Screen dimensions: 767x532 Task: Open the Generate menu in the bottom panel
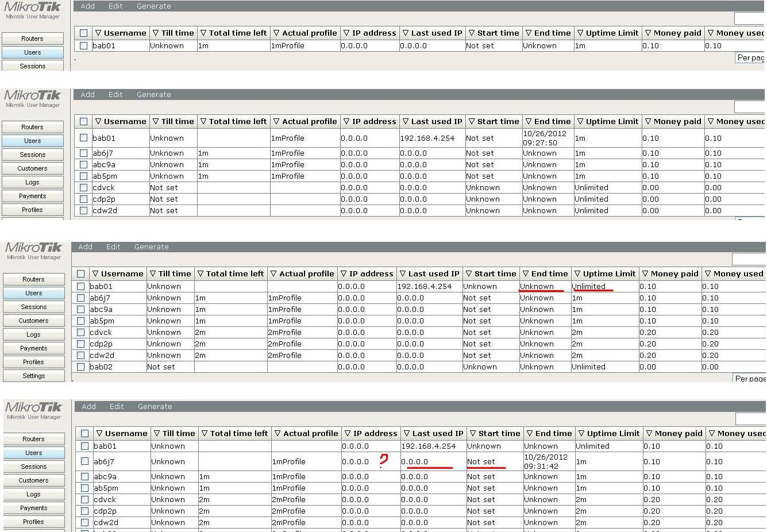(x=155, y=406)
